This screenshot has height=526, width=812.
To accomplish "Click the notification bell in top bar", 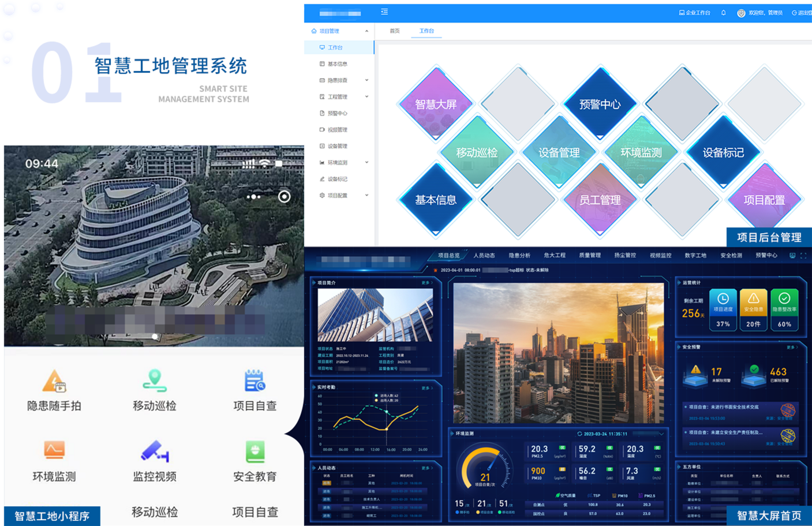I will [x=723, y=13].
